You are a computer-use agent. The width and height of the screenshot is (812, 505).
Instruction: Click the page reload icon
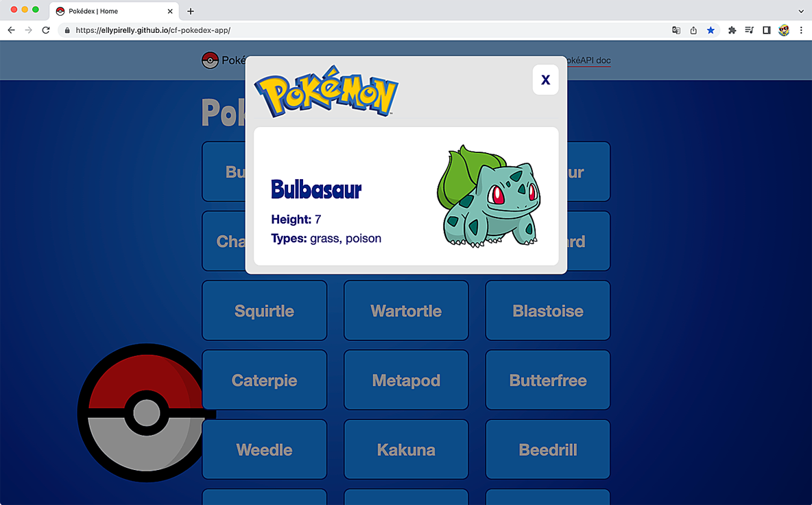[x=45, y=30]
